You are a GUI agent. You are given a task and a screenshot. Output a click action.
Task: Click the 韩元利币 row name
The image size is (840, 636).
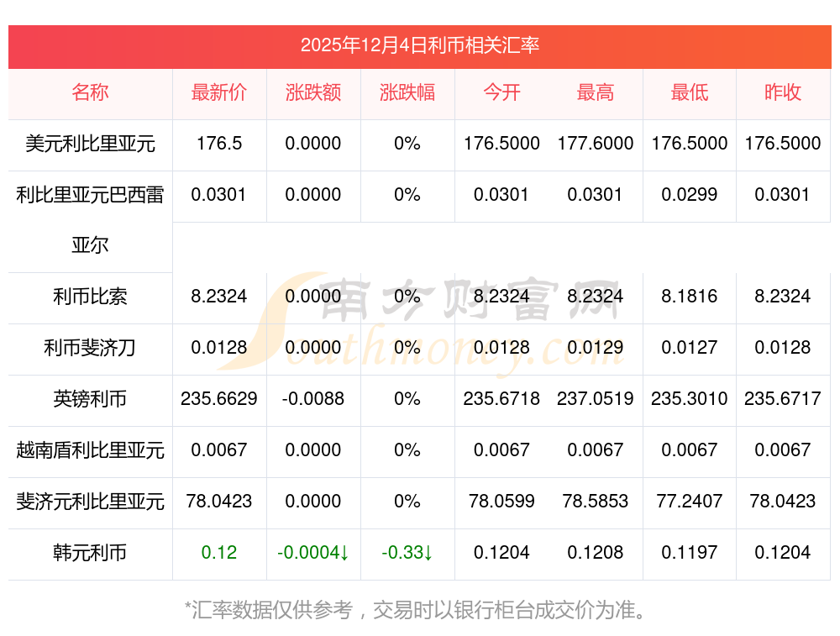90,553
